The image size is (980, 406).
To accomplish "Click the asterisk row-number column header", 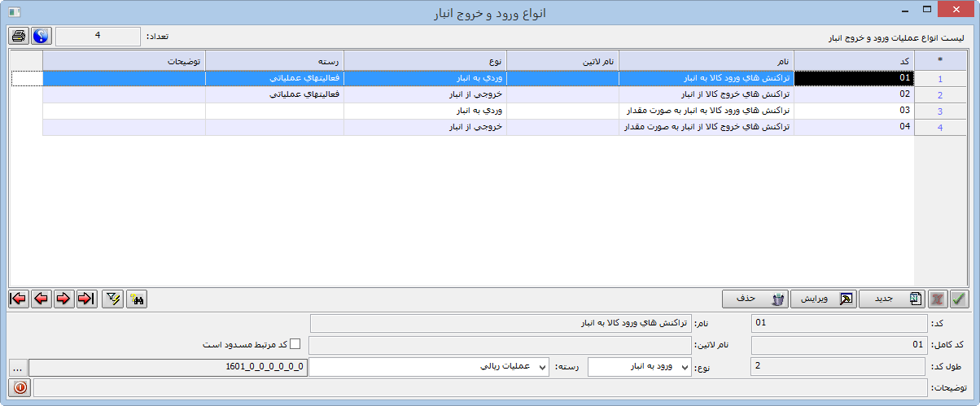I will point(940,60).
